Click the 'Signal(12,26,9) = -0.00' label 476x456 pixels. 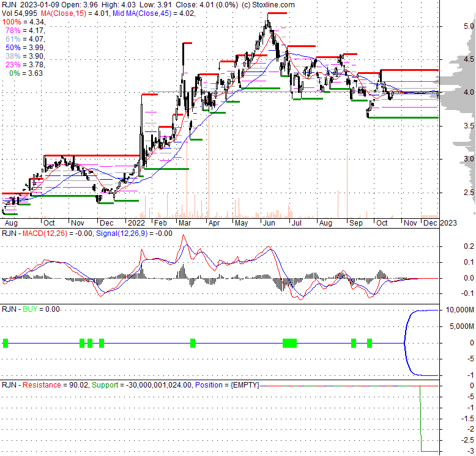coord(134,234)
